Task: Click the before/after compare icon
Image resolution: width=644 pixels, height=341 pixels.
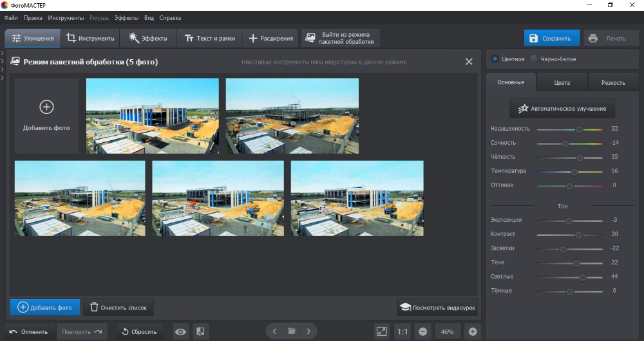Action: click(200, 331)
